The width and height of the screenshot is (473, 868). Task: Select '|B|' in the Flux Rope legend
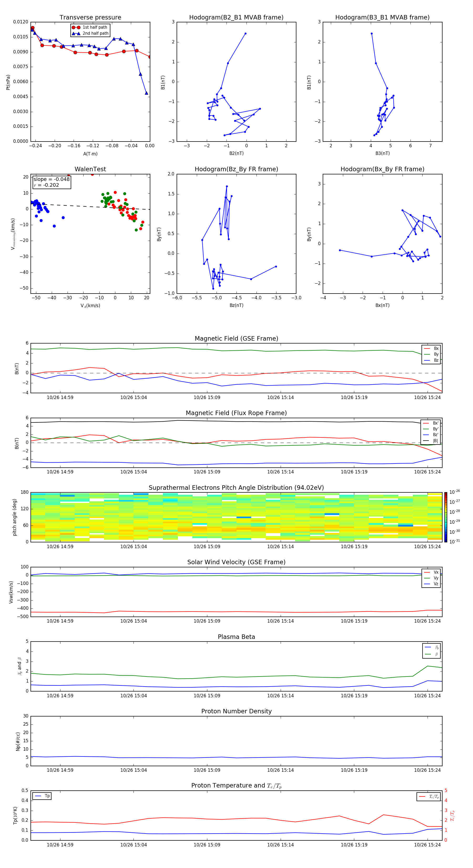[x=431, y=441]
